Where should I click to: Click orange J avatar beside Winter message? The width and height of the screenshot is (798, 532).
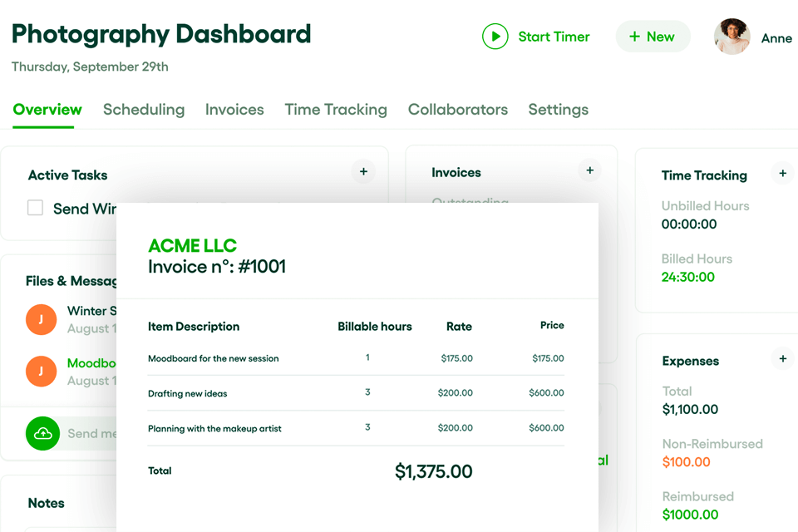coord(41,319)
